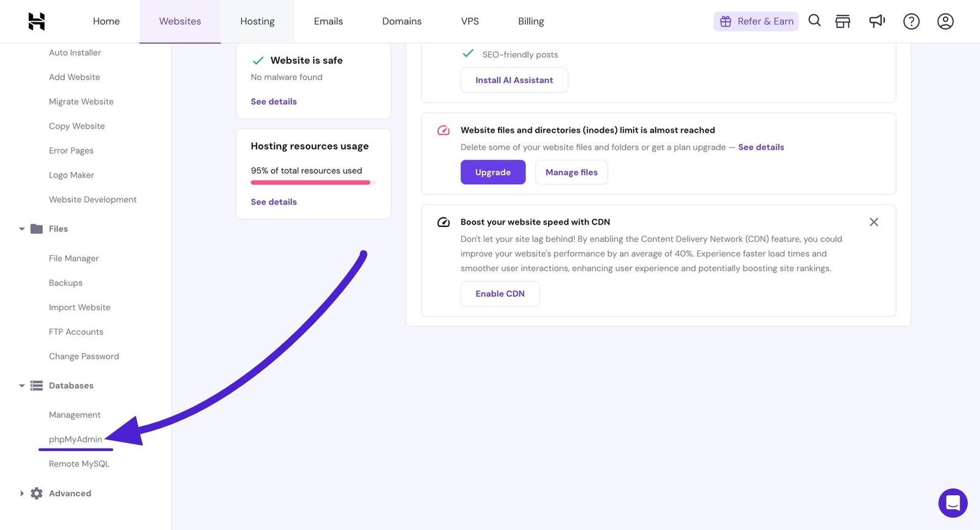Open the store marketplace icon
Viewport: 980px width, 530px height.
tap(843, 21)
